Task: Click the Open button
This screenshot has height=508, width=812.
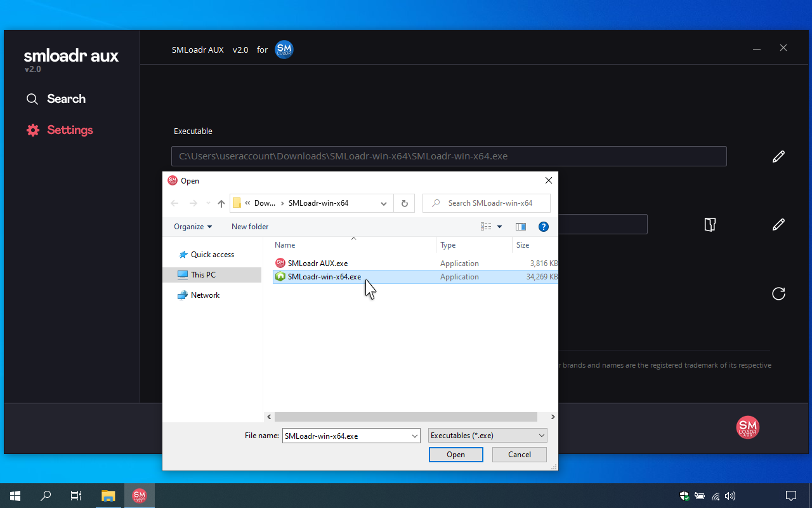Action: tap(455, 455)
